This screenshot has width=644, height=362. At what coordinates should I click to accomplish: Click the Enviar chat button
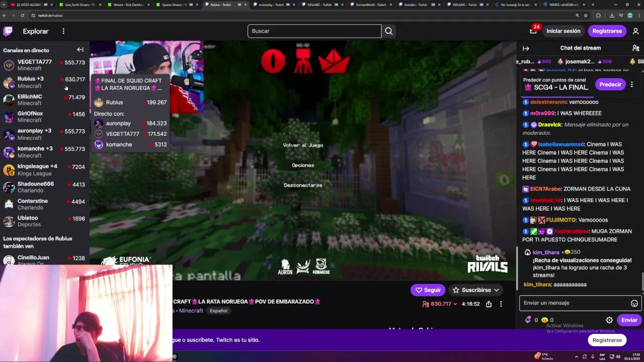(629, 320)
